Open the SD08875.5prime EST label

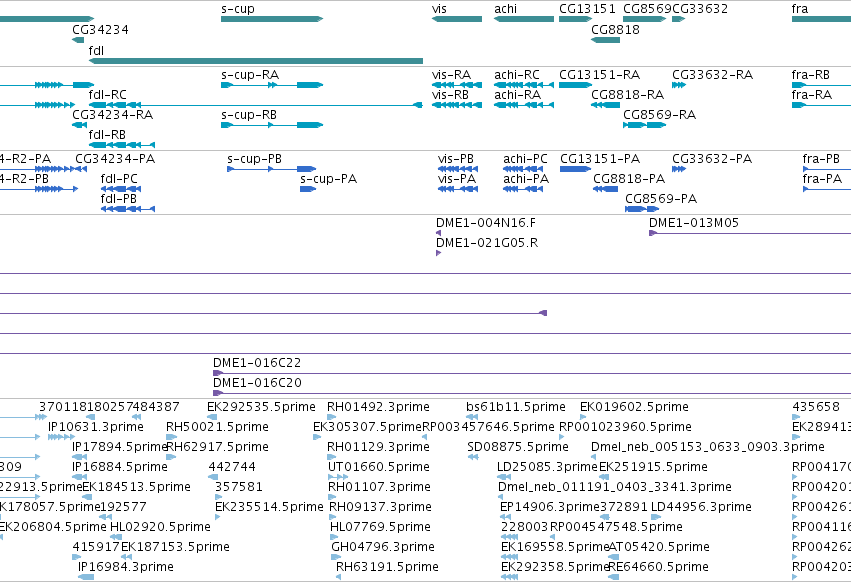point(518,447)
